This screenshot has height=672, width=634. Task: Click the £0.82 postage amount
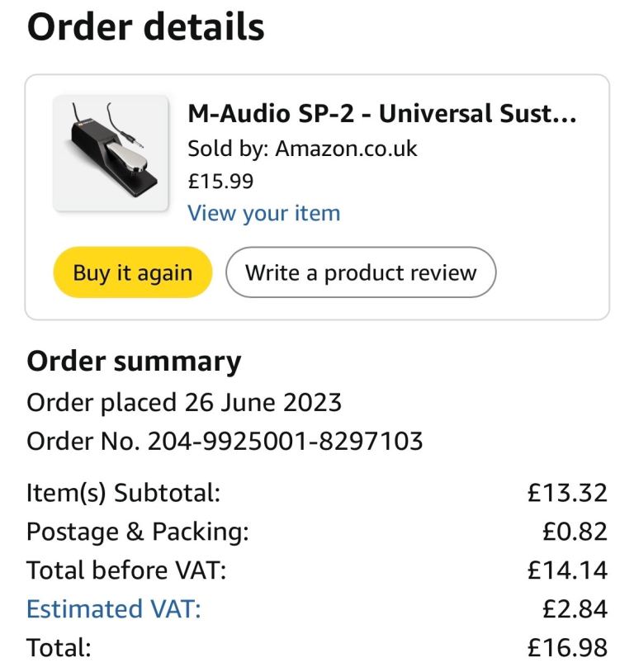575,532
